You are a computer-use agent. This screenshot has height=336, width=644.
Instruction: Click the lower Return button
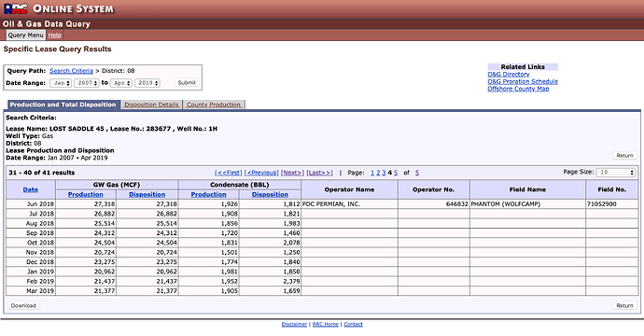click(624, 305)
